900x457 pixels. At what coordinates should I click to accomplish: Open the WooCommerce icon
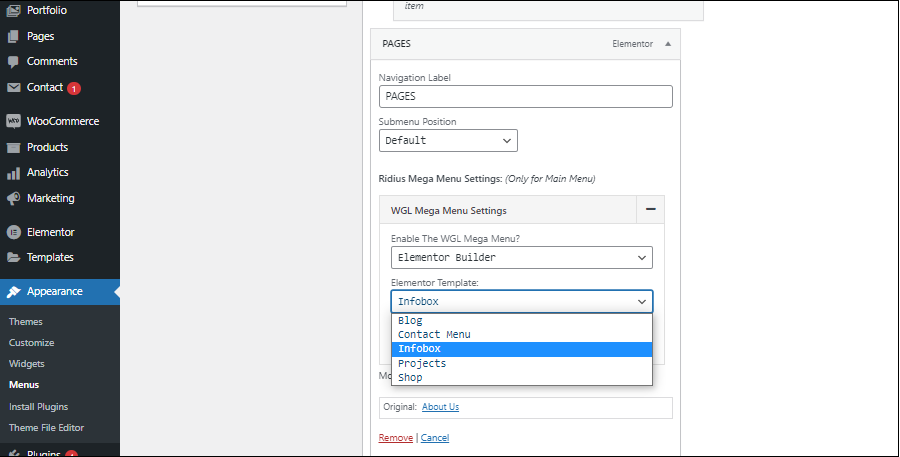13,121
